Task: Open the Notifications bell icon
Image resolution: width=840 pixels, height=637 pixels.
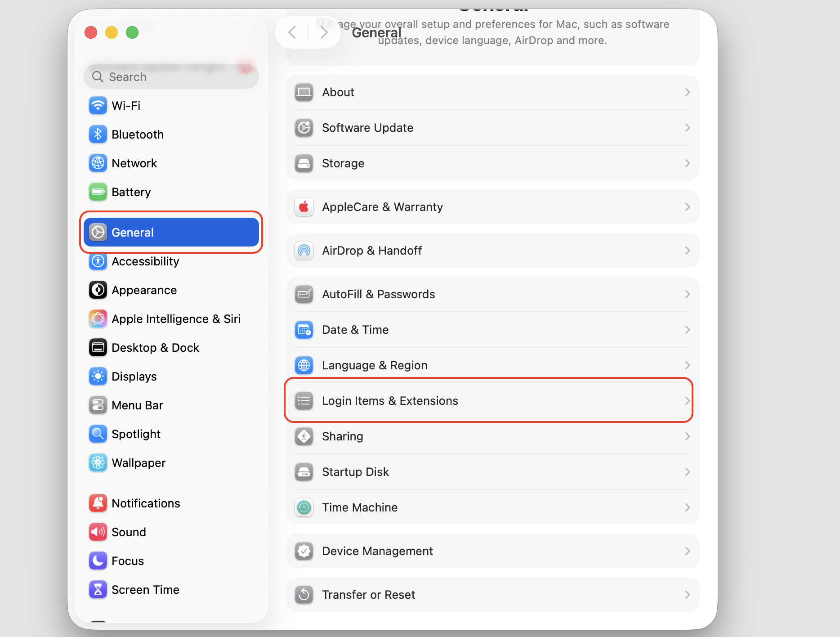Action: point(98,503)
